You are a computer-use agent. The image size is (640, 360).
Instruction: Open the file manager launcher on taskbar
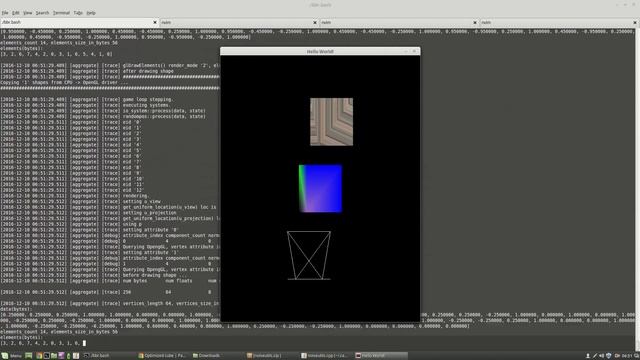54,356
